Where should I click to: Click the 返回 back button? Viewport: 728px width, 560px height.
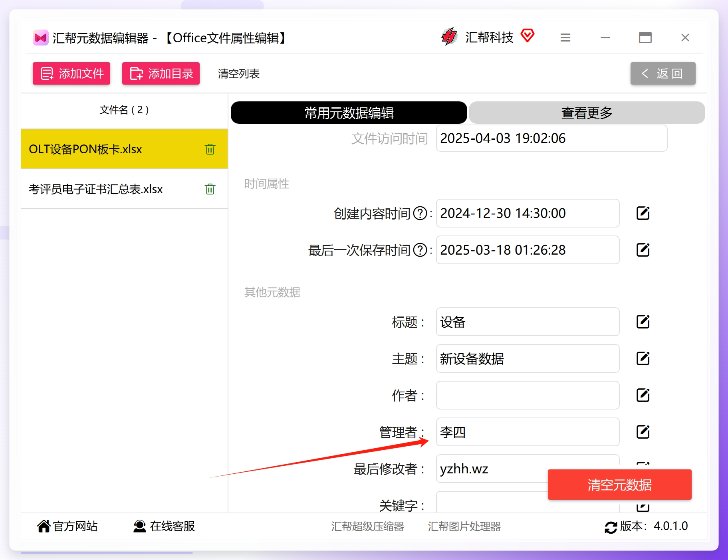coord(663,73)
